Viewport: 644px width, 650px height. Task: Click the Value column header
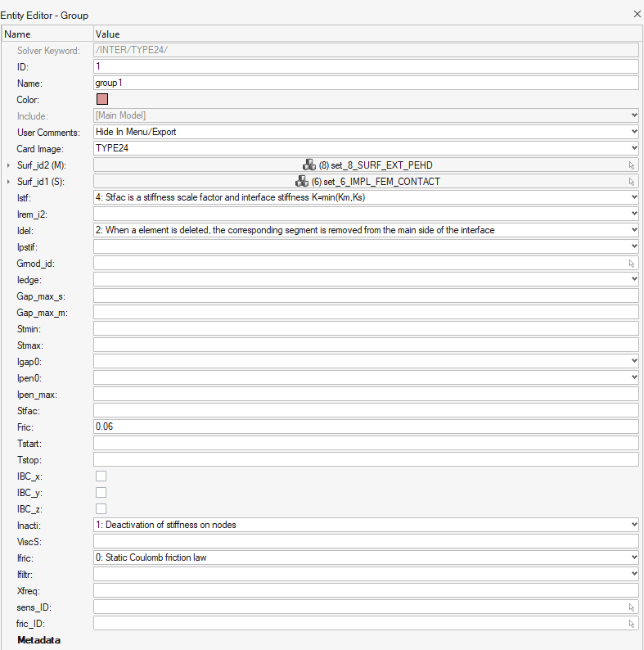368,34
